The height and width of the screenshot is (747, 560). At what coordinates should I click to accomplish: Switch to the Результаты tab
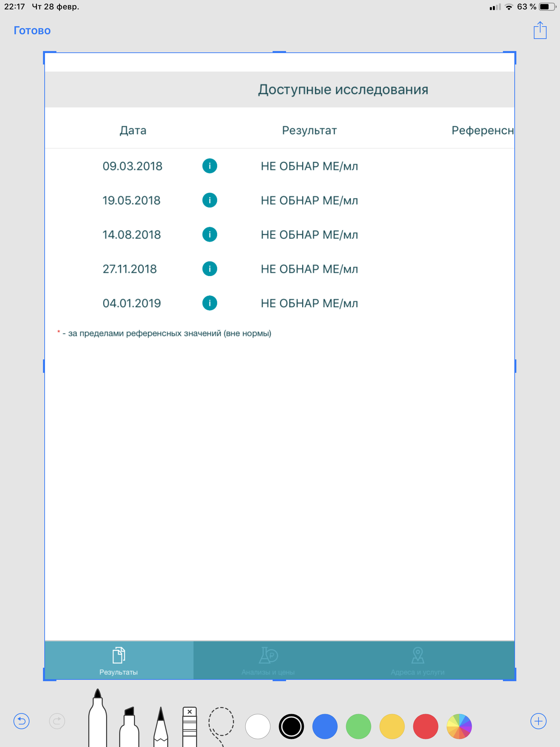[x=119, y=661]
